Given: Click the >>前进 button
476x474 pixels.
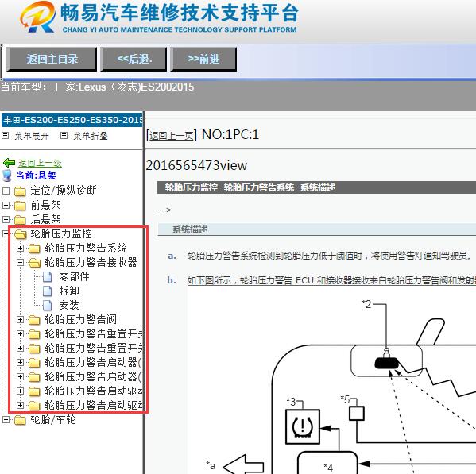Looking at the screenshot, I should [x=203, y=59].
